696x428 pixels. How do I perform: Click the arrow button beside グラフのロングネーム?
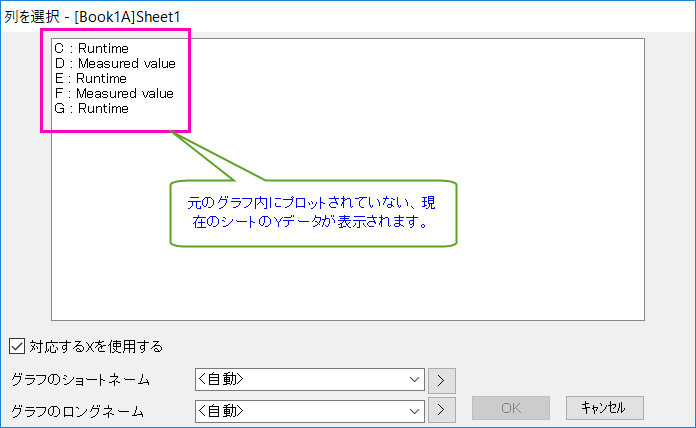pyautogui.click(x=441, y=409)
